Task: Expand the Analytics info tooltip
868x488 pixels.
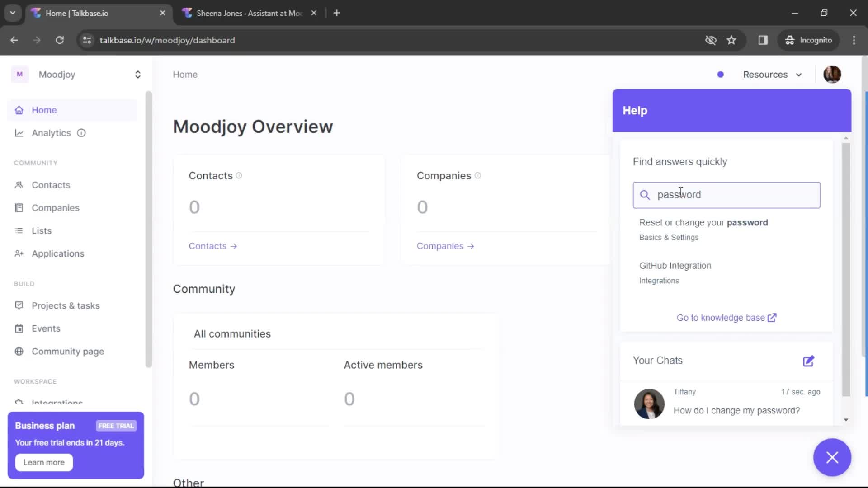Action: (x=81, y=133)
